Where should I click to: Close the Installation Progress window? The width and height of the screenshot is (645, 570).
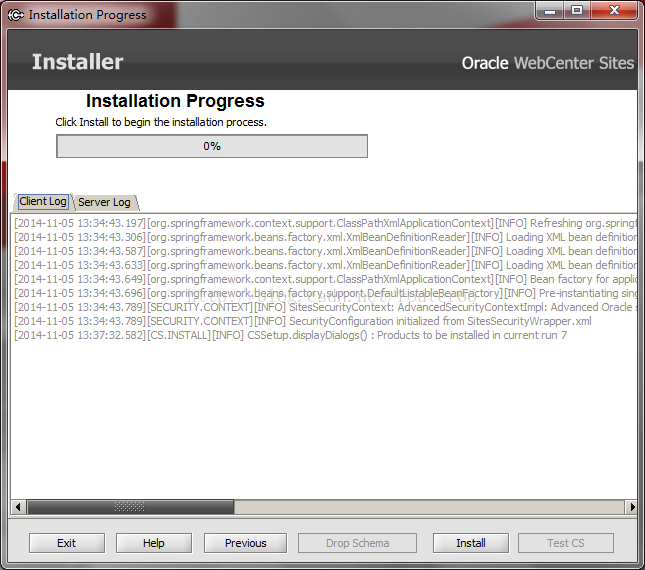614,11
